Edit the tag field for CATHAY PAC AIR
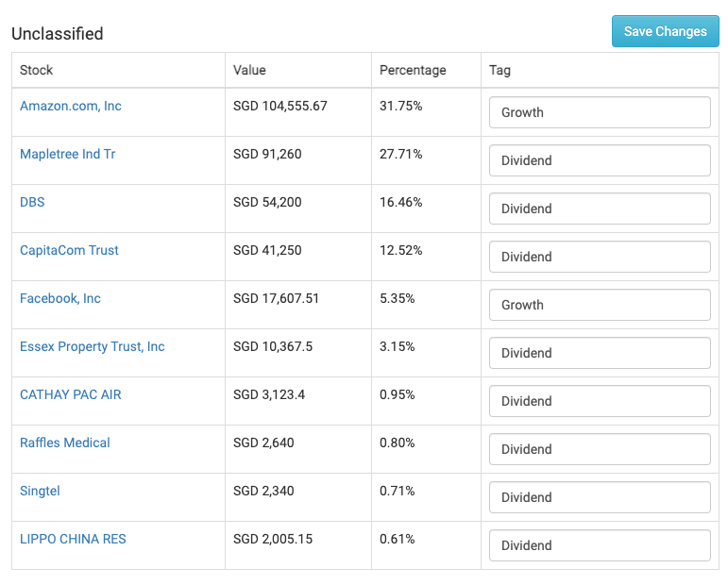Viewport: 728px width, 585px height. click(x=600, y=401)
